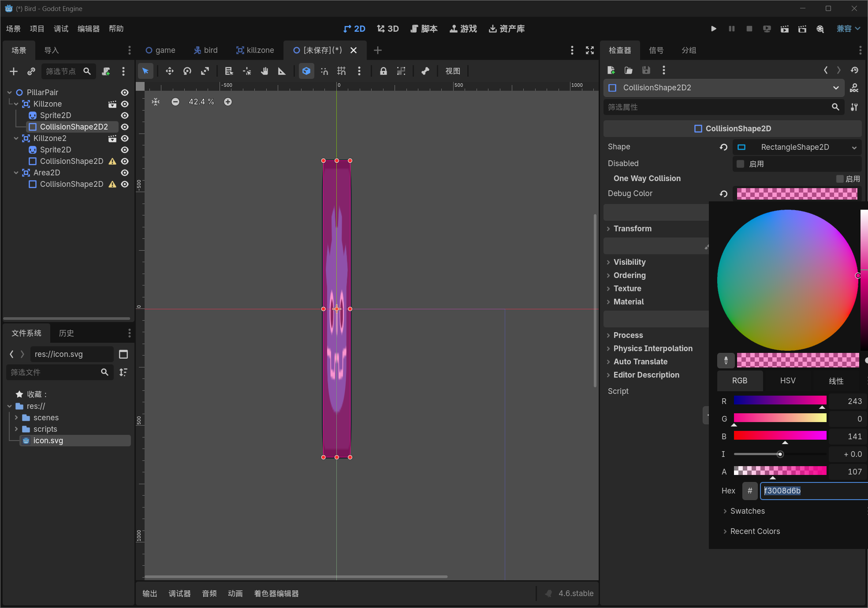The image size is (868, 608).
Task: Open the 调试 menu
Action: (x=61, y=29)
